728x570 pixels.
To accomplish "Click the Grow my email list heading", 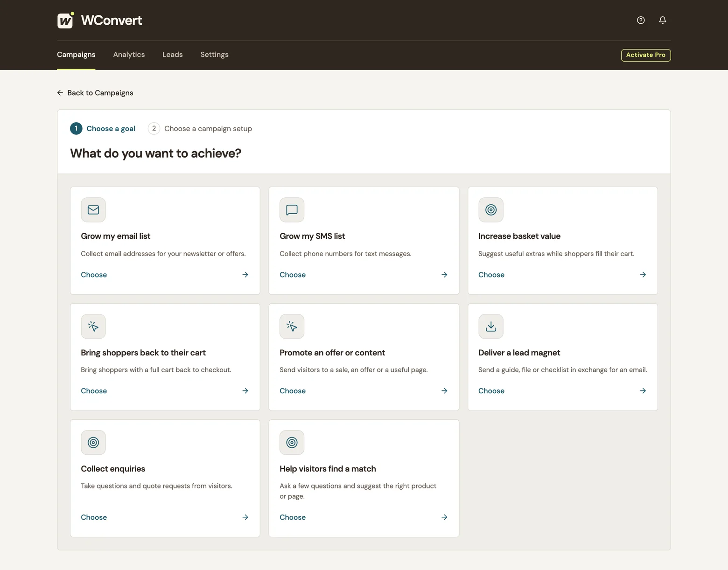I will click(x=116, y=236).
